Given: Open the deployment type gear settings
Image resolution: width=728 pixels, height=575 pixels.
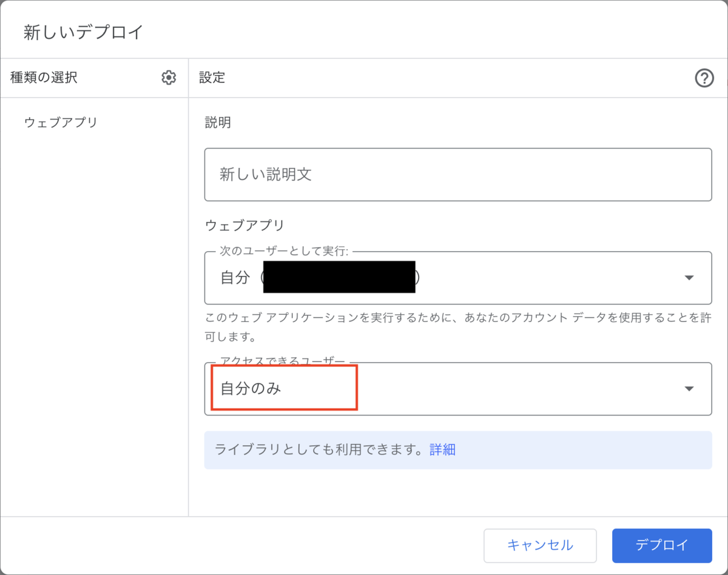Looking at the screenshot, I should [169, 78].
